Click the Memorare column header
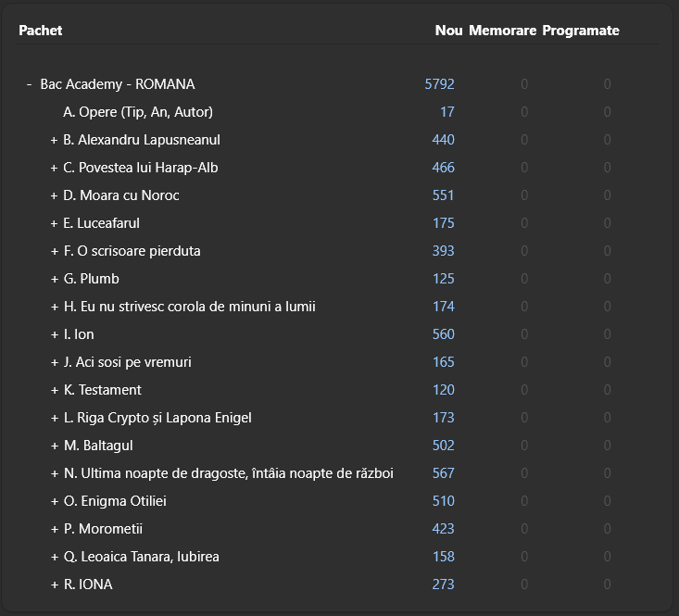Screen dimensions: 679x616 tap(502, 31)
